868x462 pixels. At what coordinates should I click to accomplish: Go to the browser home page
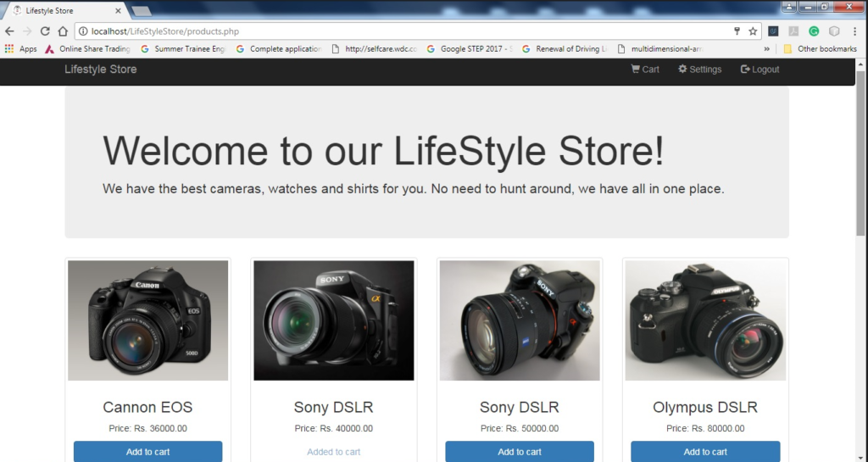63,31
